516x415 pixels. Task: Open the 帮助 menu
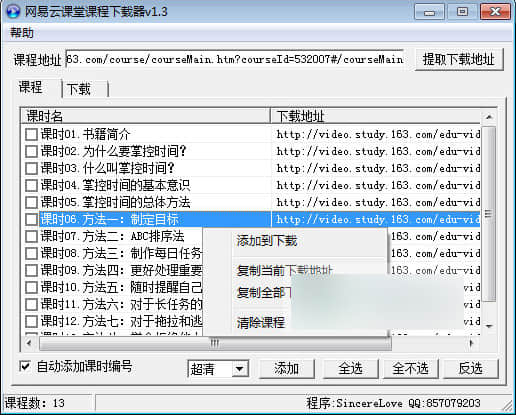pyautogui.click(x=22, y=33)
